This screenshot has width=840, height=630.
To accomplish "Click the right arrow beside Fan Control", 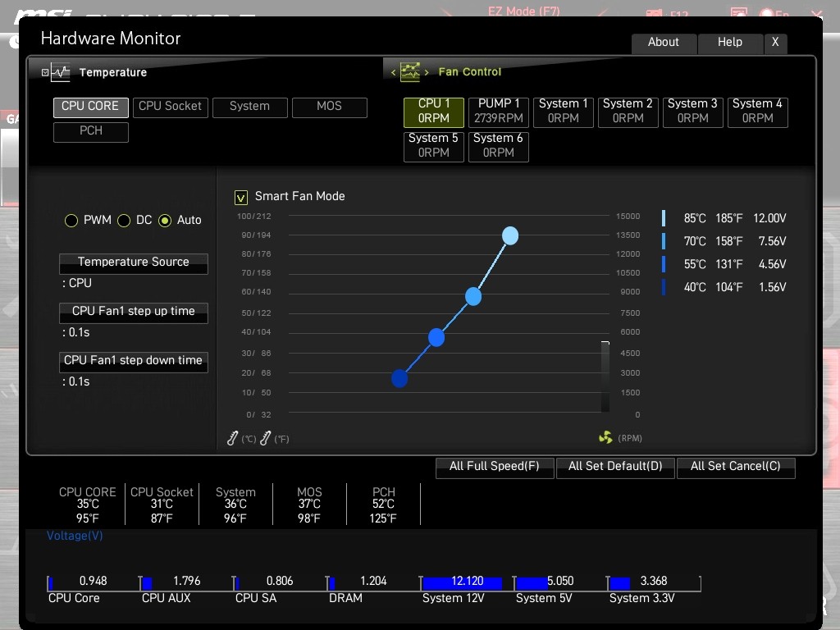I will (427, 72).
